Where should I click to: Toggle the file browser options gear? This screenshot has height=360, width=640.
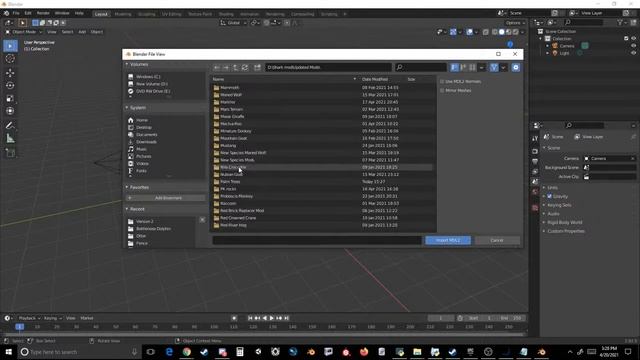point(516,67)
